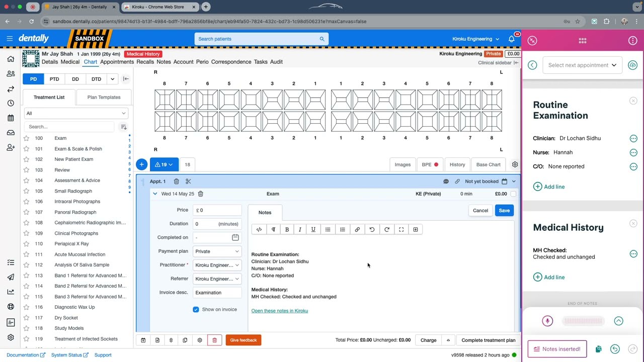Open the Inbox icon in sidebar
The width and height of the screenshot is (644, 362).
[x=11, y=133]
